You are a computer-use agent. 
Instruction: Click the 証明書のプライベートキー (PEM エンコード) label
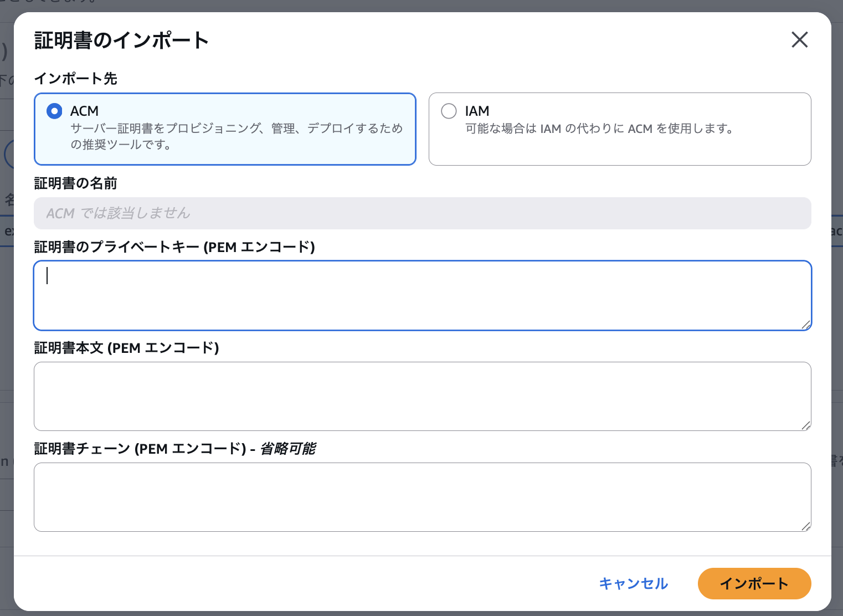point(174,248)
